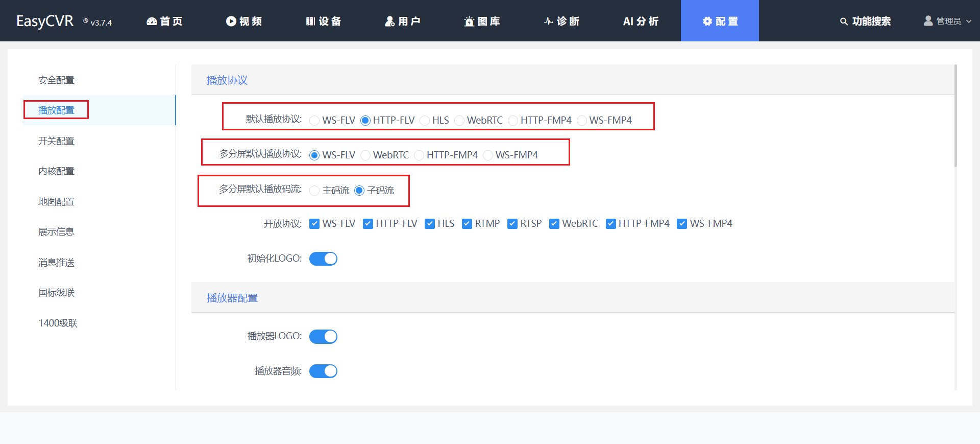Open the 地图配置 sidebar item
The height and width of the screenshot is (444, 980).
[56, 202]
